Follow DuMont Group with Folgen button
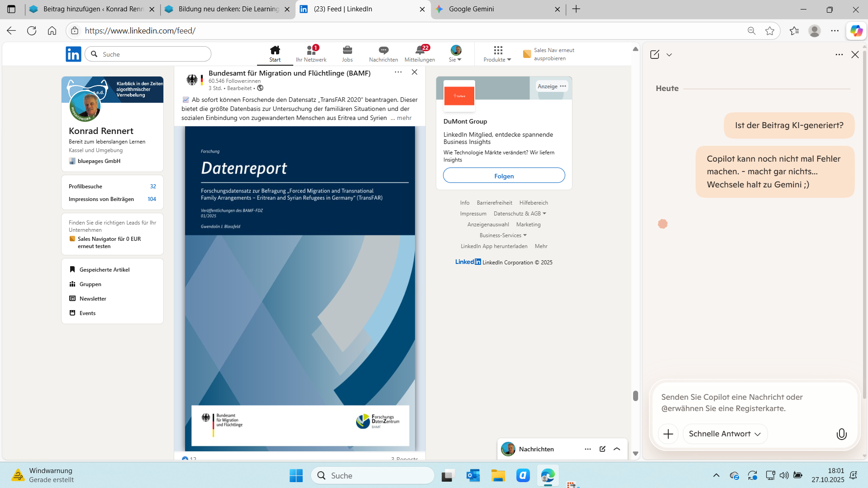Viewport: 868px width, 488px height. tap(504, 176)
